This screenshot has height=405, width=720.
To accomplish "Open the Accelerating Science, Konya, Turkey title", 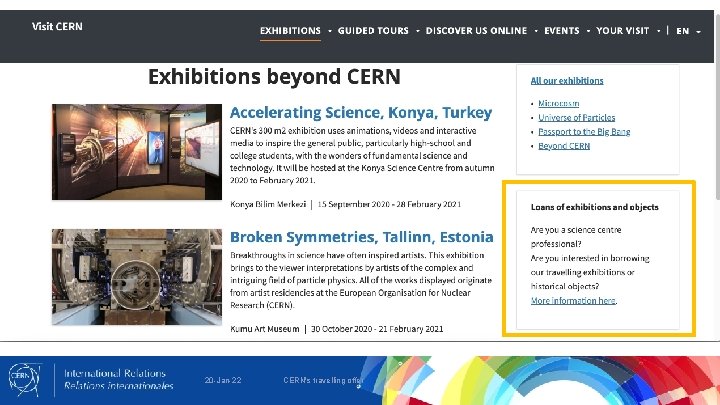I will 361,112.
